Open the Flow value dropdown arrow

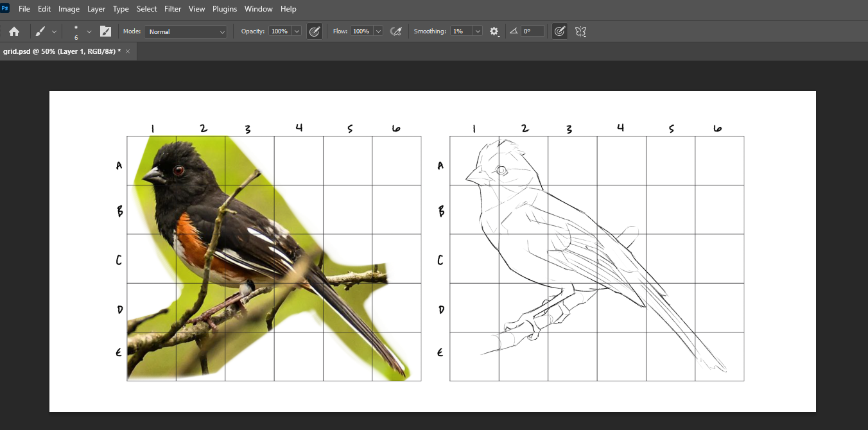click(378, 31)
